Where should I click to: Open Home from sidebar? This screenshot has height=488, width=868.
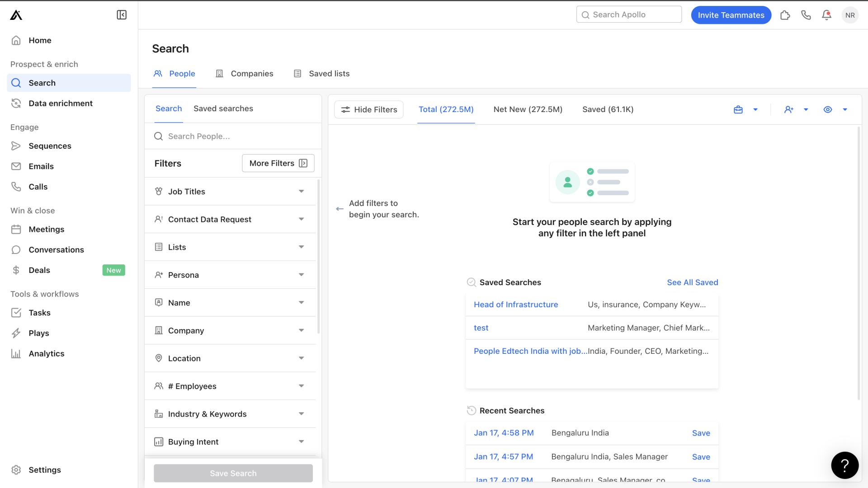point(69,40)
